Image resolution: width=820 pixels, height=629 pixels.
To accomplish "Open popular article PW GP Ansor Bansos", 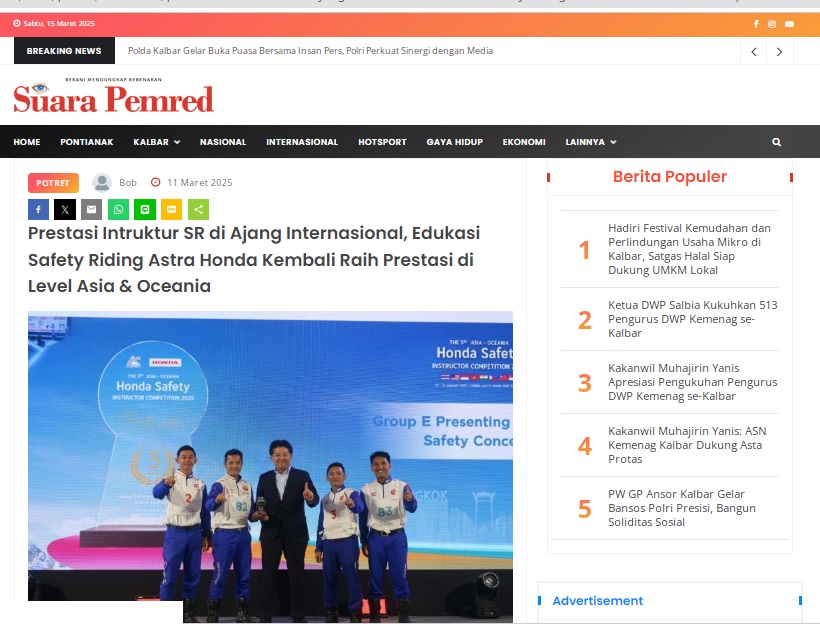I will click(x=681, y=508).
